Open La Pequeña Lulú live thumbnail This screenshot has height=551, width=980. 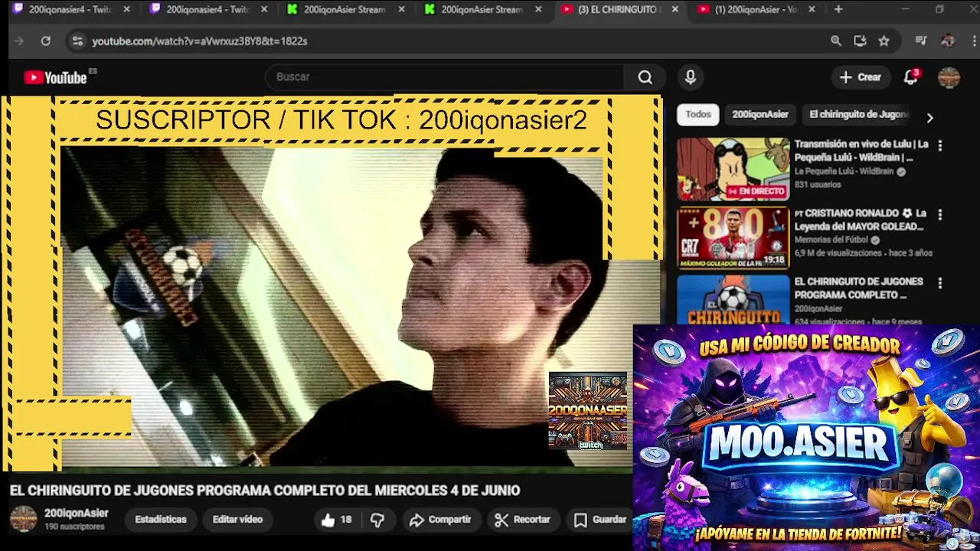tap(733, 169)
